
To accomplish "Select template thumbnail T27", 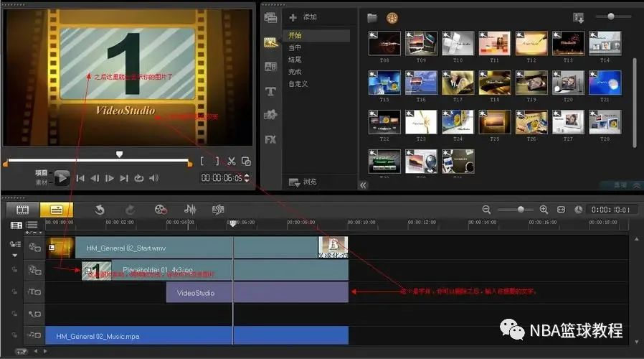I will (568, 122).
